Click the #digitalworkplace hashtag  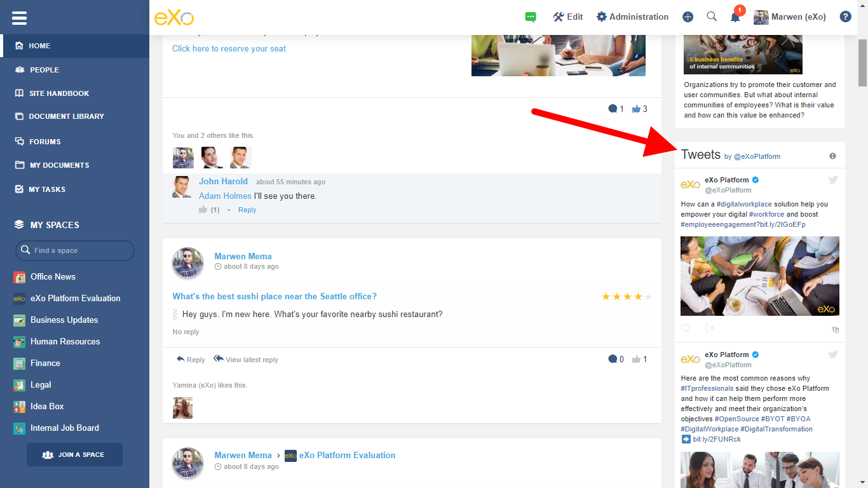point(744,205)
